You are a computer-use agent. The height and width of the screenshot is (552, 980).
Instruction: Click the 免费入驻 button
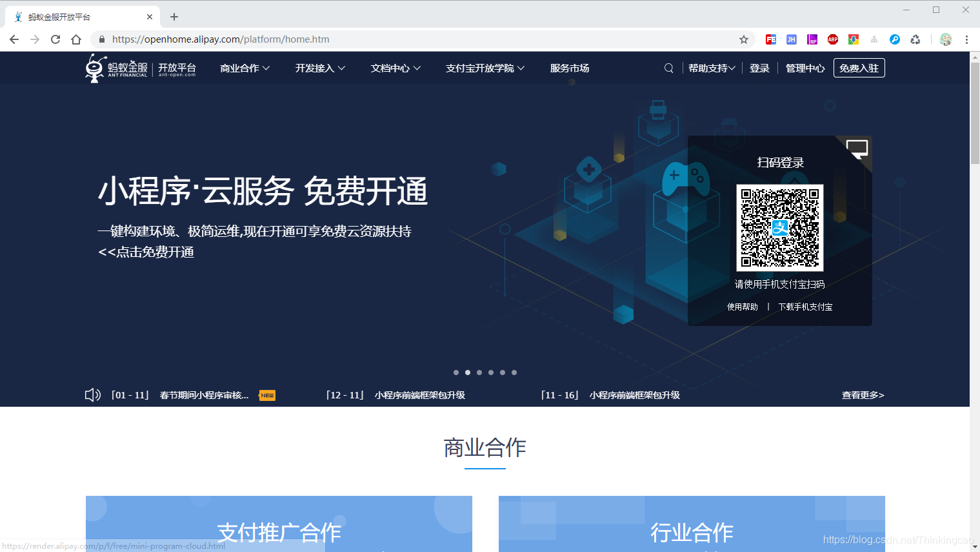coord(859,68)
